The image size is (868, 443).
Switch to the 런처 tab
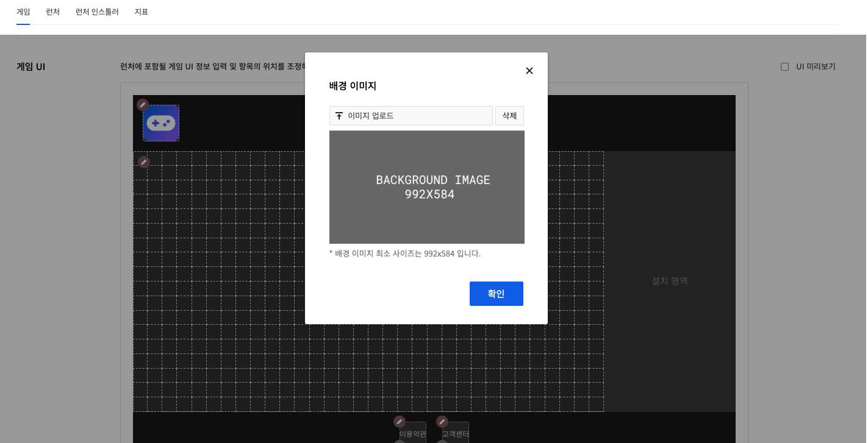[52, 12]
